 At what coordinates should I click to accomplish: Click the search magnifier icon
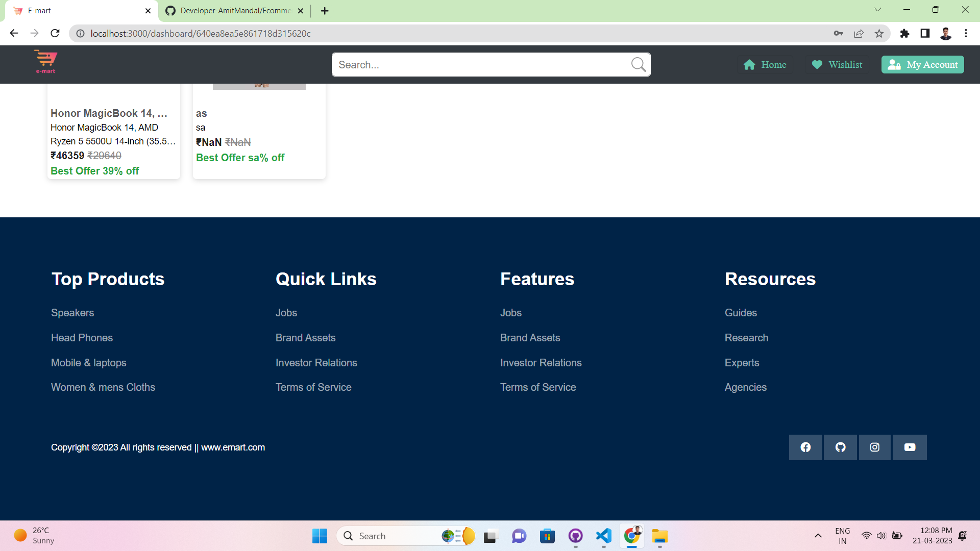coord(638,64)
